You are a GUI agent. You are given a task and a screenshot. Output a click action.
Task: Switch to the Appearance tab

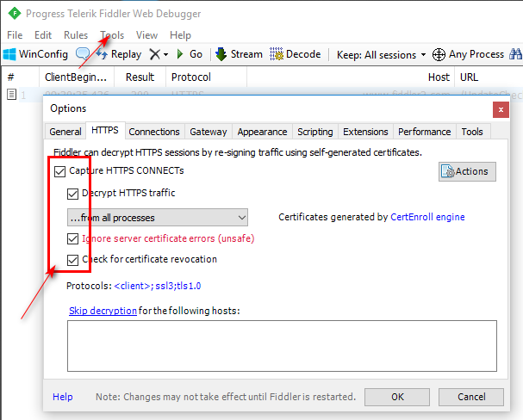point(262,132)
